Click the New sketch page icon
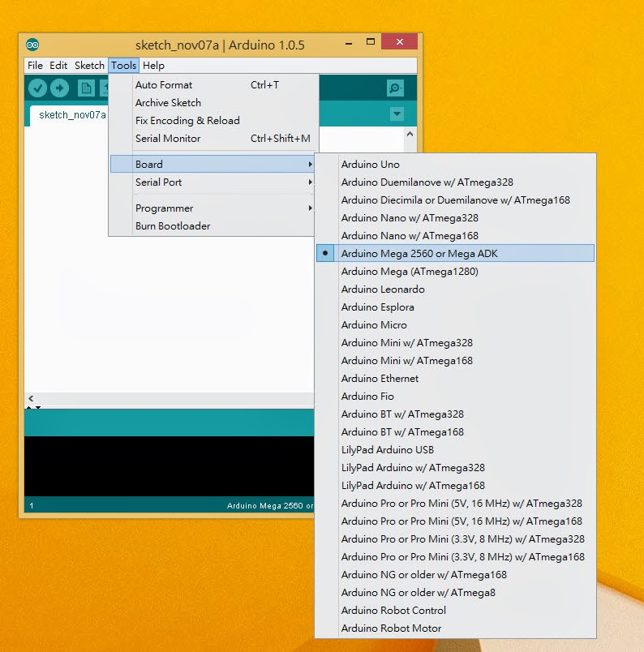This screenshot has height=652, width=644. pos(86,88)
